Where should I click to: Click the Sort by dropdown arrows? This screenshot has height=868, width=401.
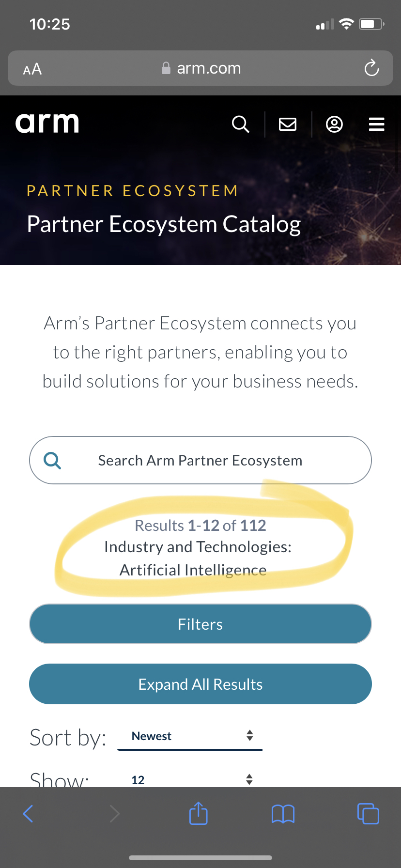click(x=249, y=735)
